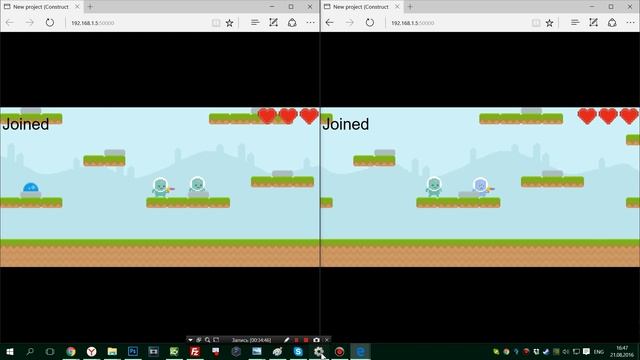Viewport: 640px width, 360px height.
Task: Focus the address bar in right browser
Action: pos(457,23)
